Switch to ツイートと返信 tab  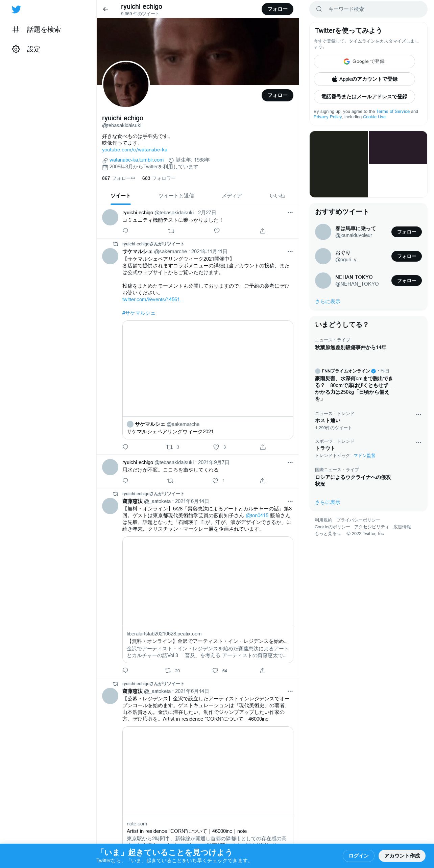[176, 196]
